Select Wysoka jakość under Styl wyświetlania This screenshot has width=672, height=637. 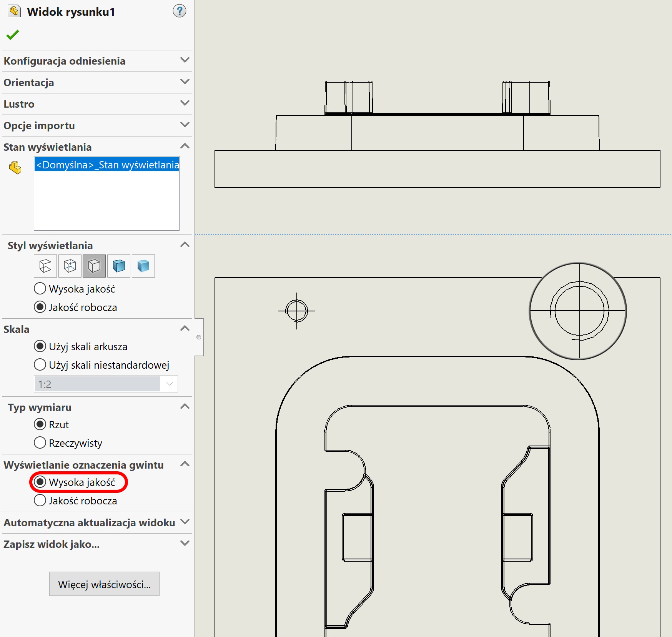pos(75,289)
